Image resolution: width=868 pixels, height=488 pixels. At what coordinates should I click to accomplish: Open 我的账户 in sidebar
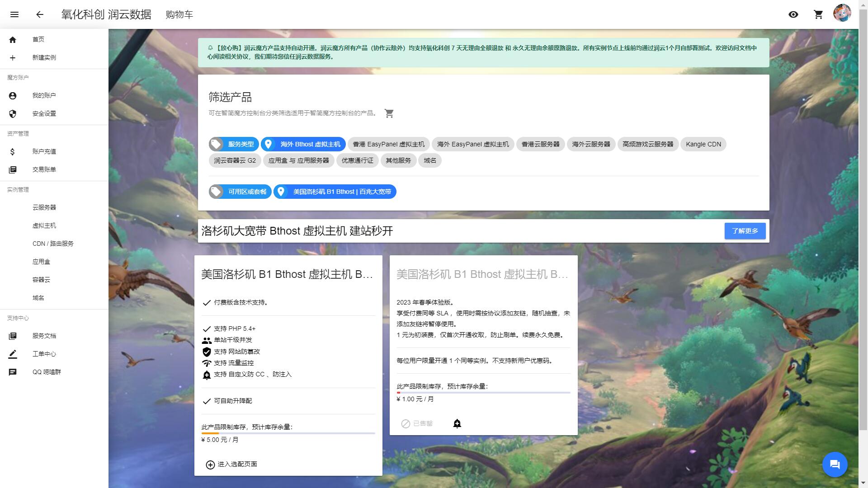(54, 96)
